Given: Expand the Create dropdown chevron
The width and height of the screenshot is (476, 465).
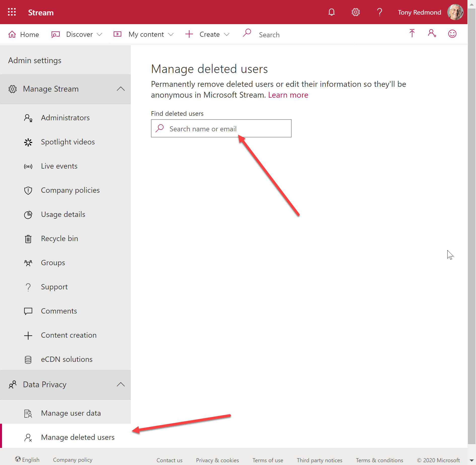Looking at the screenshot, I should (x=227, y=34).
